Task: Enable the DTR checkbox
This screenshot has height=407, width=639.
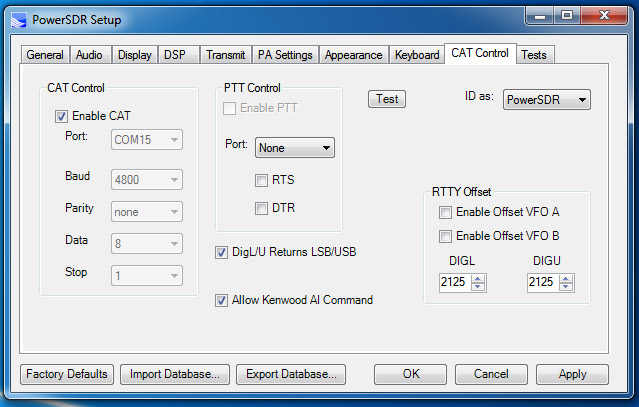Action: click(261, 208)
